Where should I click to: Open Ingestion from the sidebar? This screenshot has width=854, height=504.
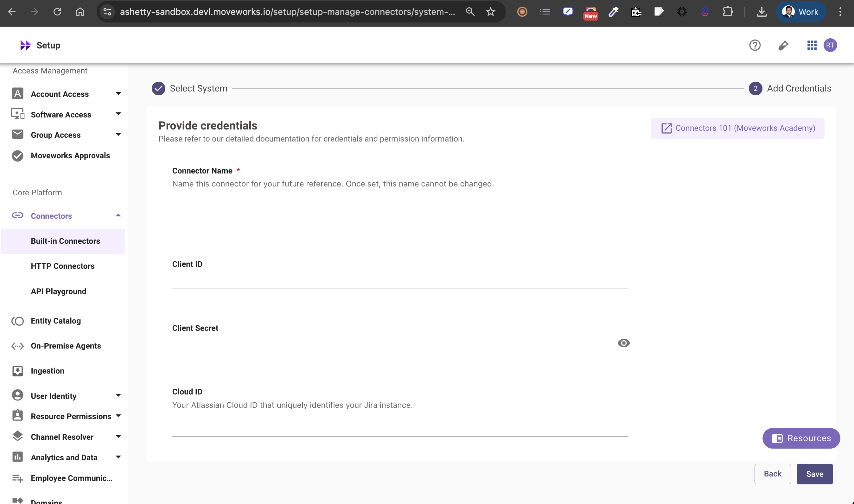point(47,370)
